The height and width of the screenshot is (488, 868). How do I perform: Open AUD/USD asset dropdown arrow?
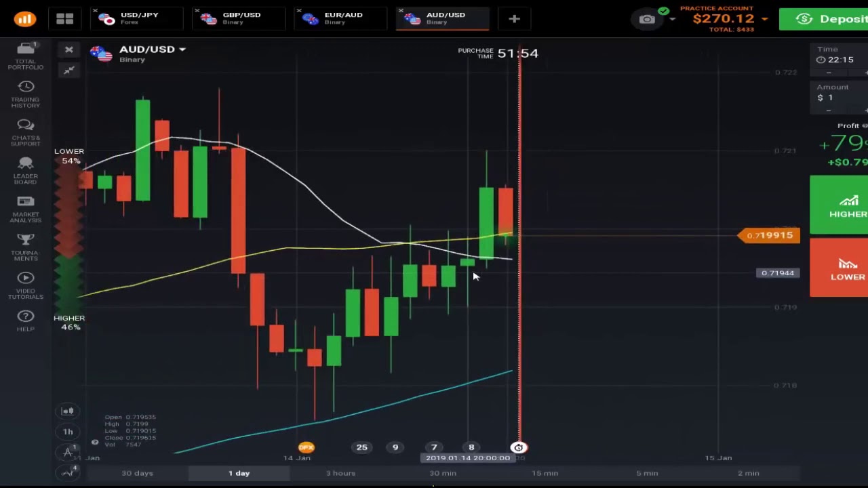pos(182,49)
